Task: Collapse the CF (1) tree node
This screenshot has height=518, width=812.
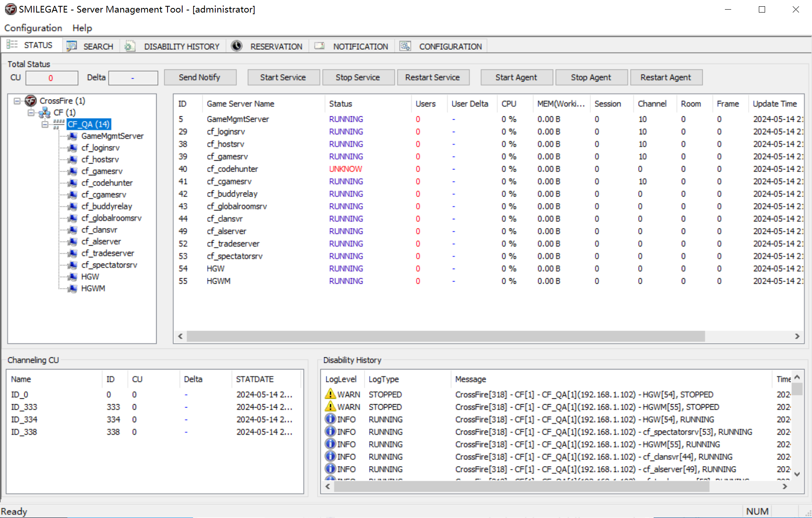Action: pyautogui.click(x=31, y=113)
